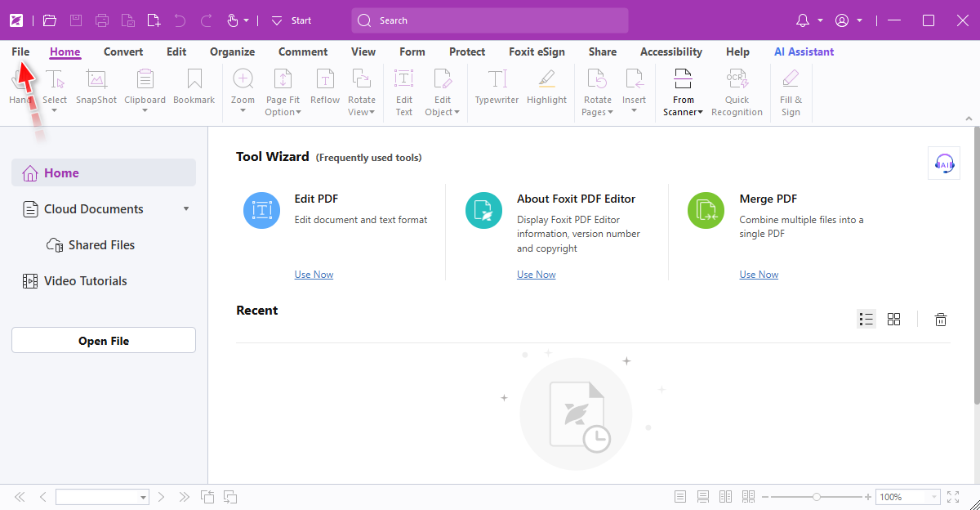Click the Edit Text tool
This screenshot has height=510, width=980.
404,80
